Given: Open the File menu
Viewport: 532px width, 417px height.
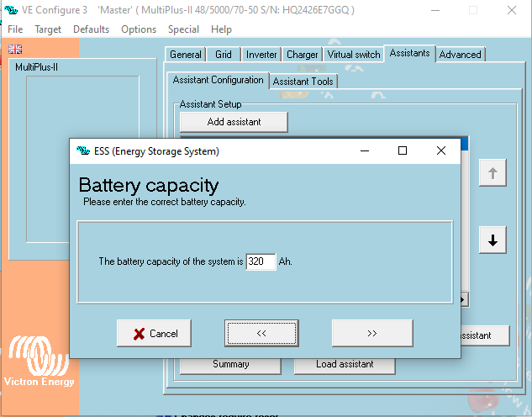Looking at the screenshot, I should pyautogui.click(x=15, y=29).
